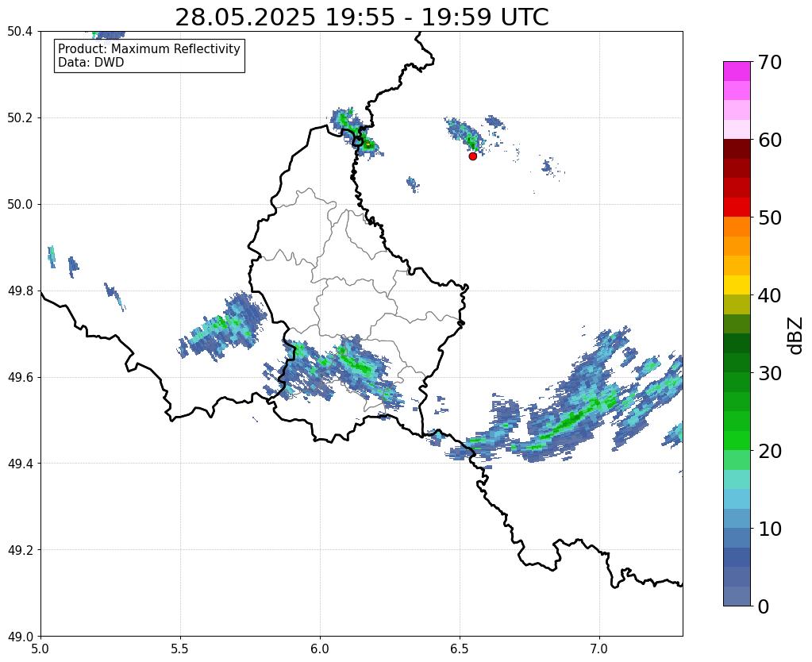Click the colorbar tick label 0
The width and height of the screenshot is (812, 662).
click(764, 606)
